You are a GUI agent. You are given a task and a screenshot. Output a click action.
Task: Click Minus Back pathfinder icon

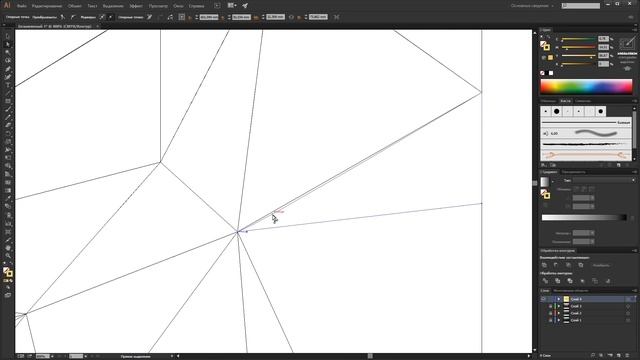[608, 281]
